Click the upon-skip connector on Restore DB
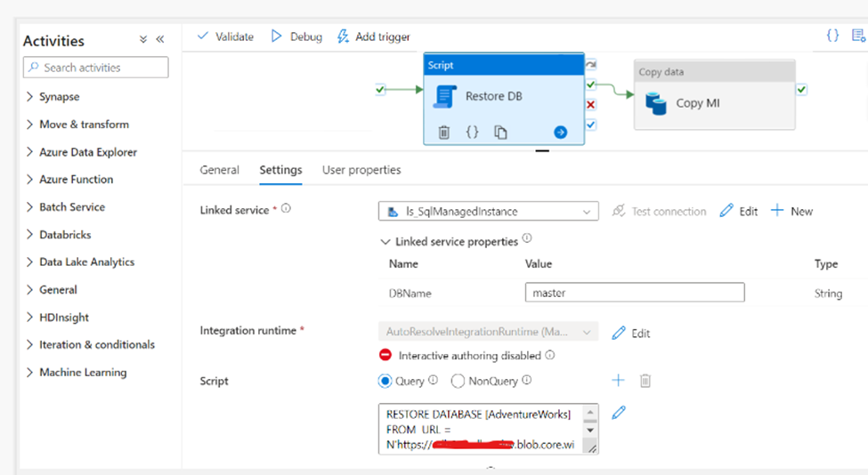Viewport: 868px width, 475px height. 590,65
